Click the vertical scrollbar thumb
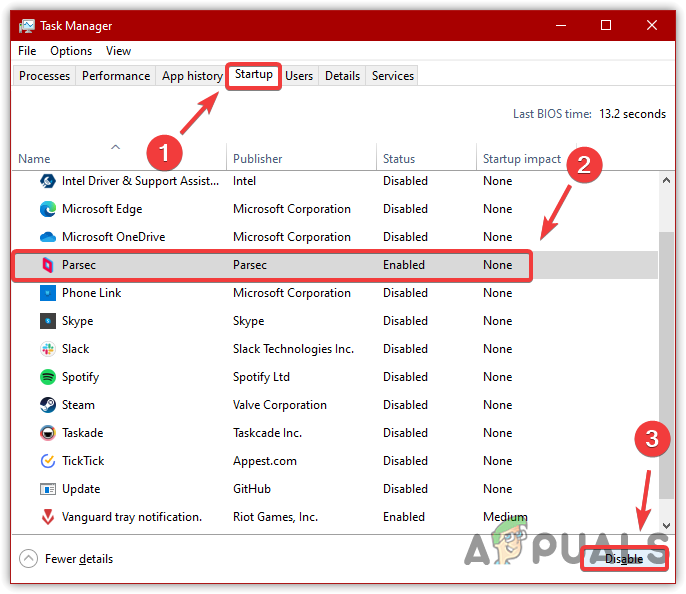 tap(666, 365)
